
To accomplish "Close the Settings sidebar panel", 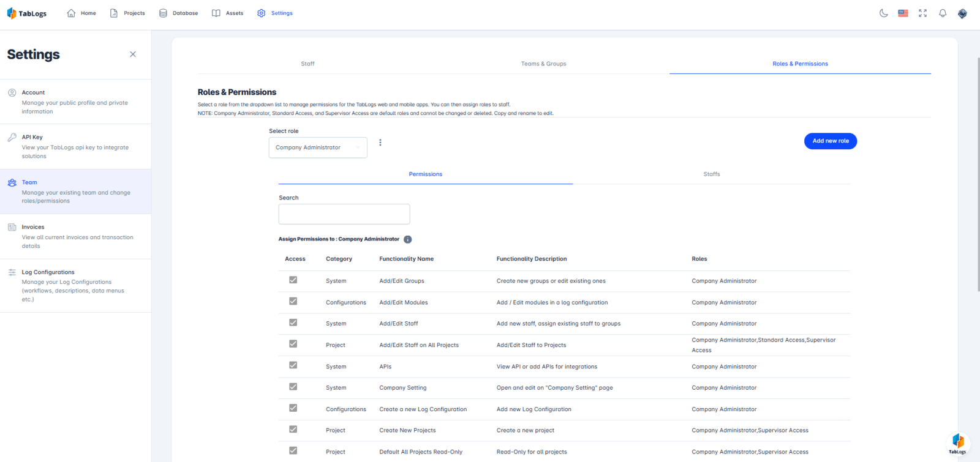I will tap(133, 54).
